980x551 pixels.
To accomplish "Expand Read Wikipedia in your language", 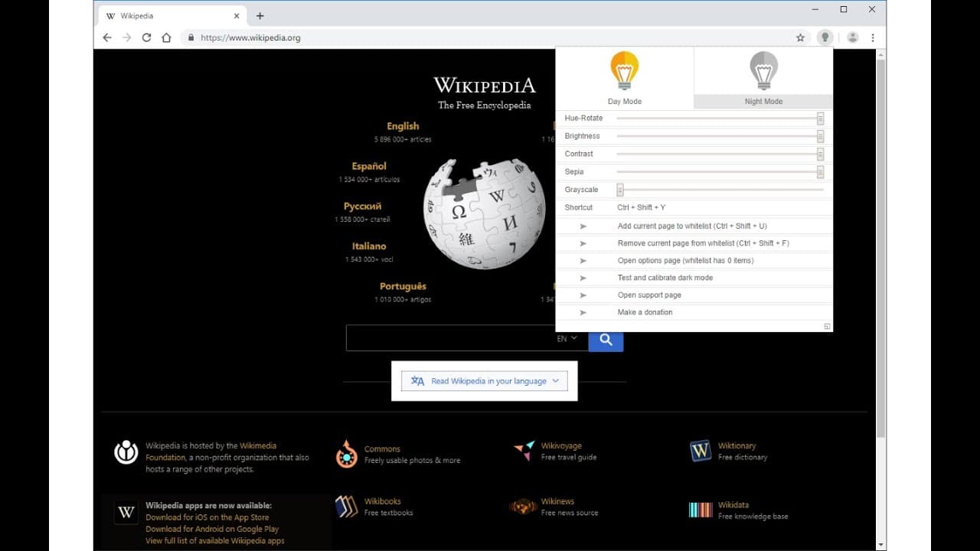I will click(485, 380).
